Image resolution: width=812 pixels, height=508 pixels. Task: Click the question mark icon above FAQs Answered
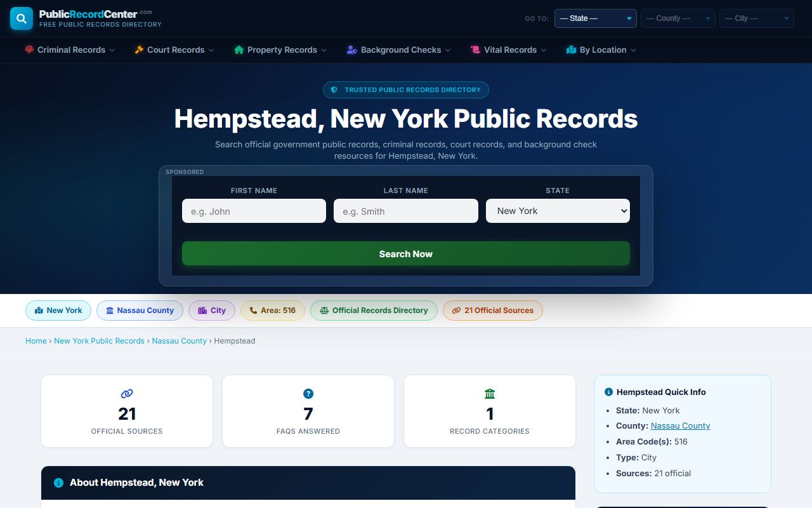point(308,394)
